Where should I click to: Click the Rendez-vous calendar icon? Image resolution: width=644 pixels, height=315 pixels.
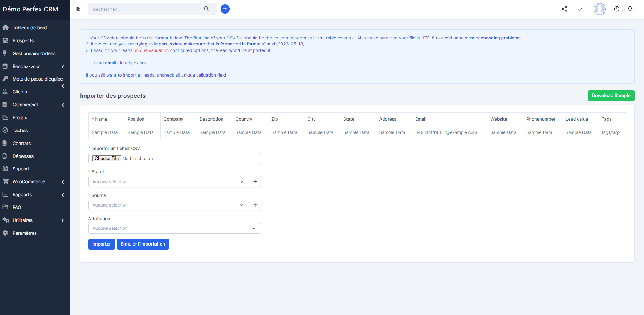point(5,66)
